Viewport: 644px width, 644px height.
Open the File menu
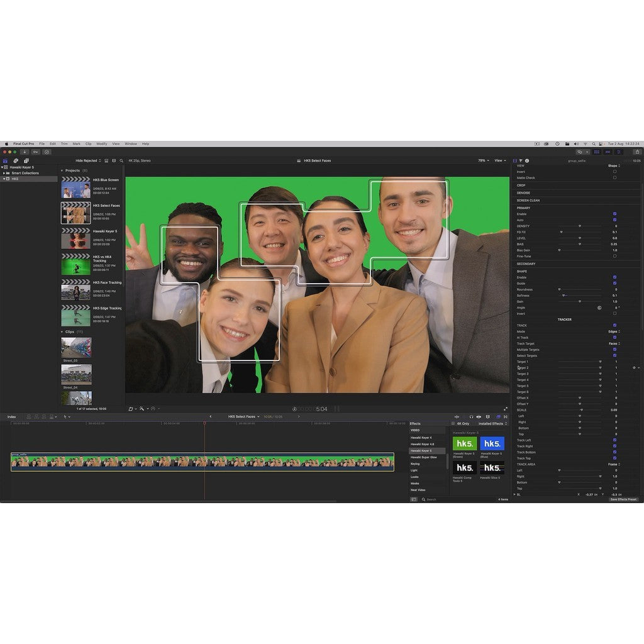[42, 144]
